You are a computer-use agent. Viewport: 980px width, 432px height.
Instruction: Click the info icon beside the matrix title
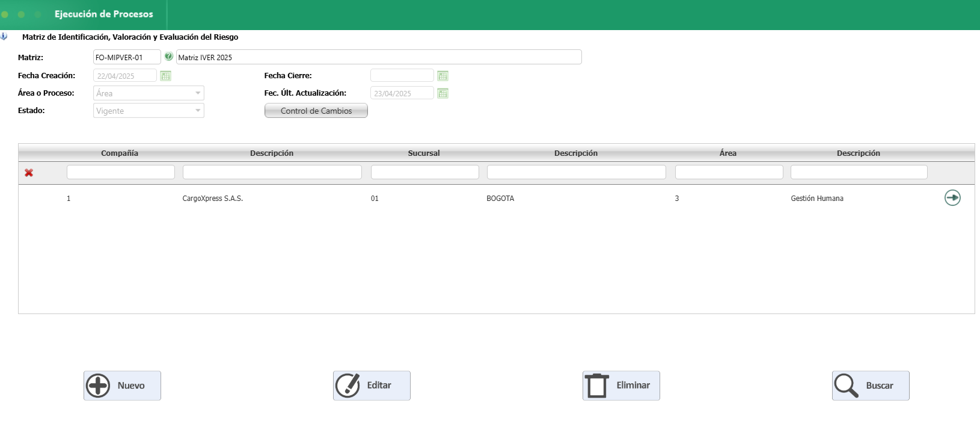pyautogui.click(x=4, y=37)
